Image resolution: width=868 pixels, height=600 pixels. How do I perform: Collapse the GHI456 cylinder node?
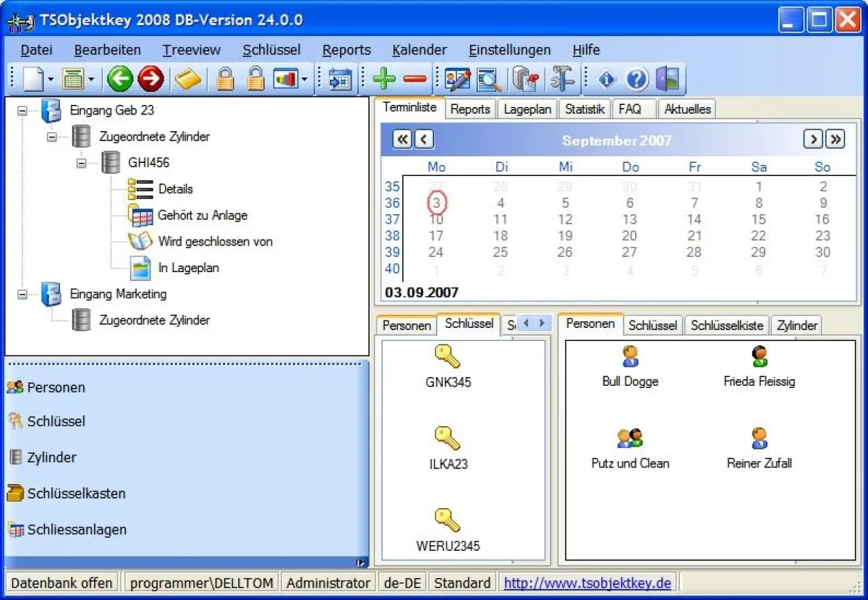coord(81,163)
